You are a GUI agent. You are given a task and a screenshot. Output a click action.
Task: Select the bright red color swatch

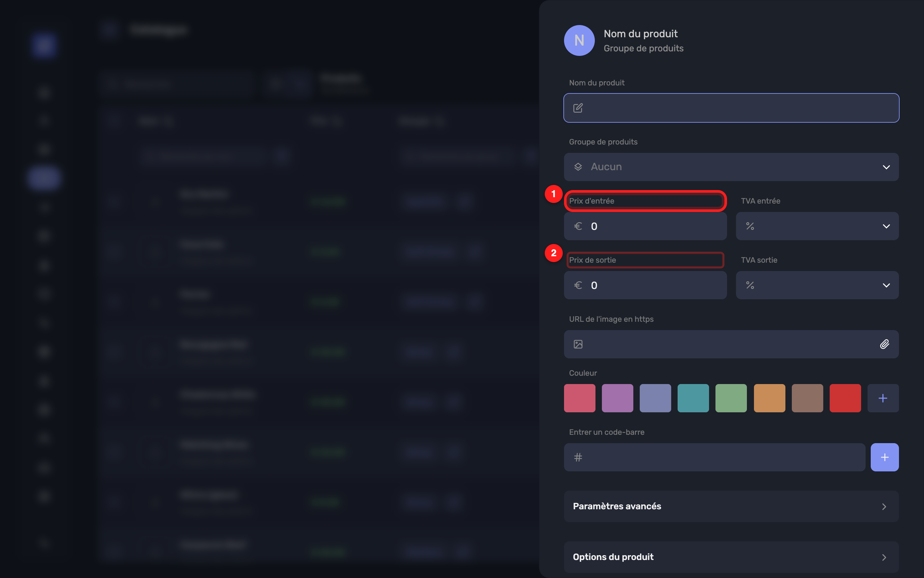[845, 398]
